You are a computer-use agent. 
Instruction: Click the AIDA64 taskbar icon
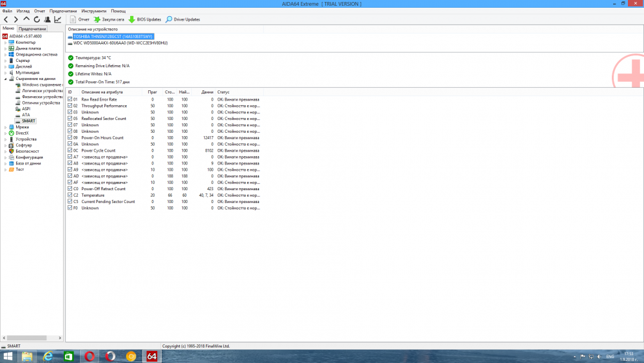151,356
